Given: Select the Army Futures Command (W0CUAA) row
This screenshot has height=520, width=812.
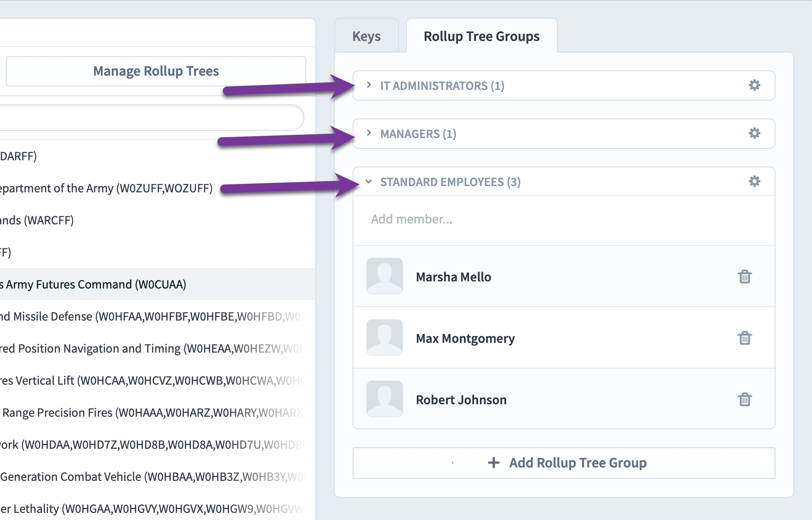Looking at the screenshot, I should [x=158, y=284].
